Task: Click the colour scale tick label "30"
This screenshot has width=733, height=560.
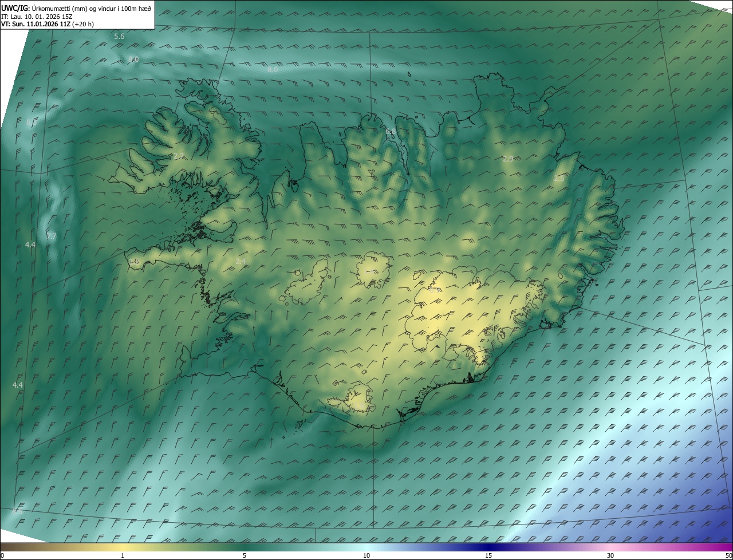Action: tap(610, 555)
